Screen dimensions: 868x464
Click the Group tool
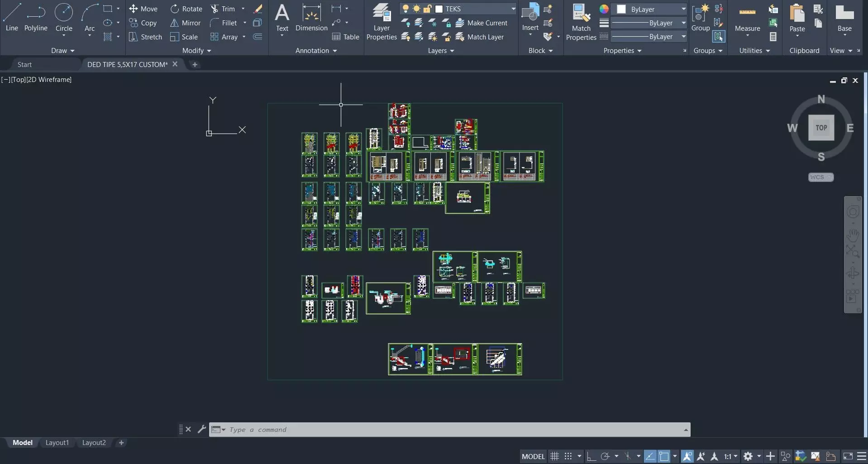coord(700,18)
